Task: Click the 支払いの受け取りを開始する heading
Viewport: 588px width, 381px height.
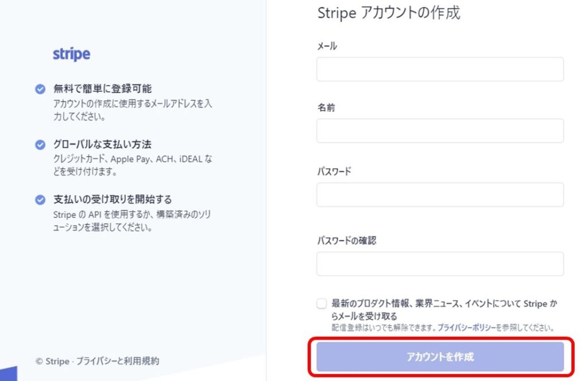Action: coord(113,199)
